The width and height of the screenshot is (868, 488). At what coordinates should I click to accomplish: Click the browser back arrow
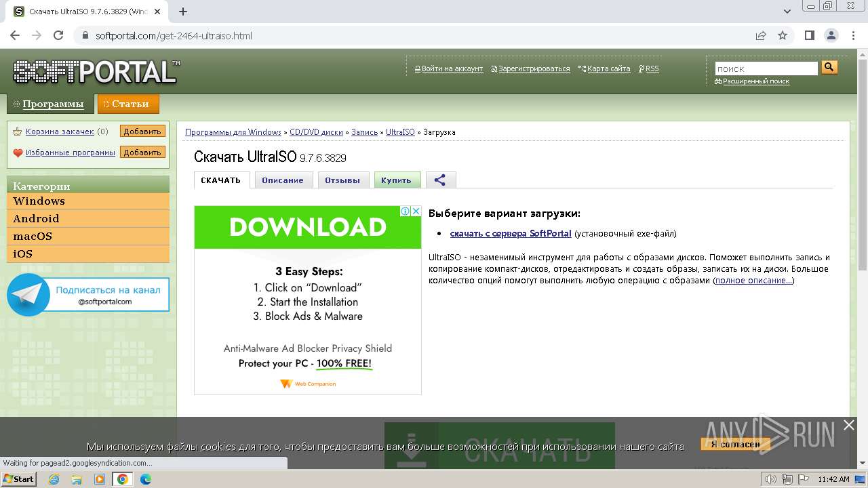(x=15, y=35)
